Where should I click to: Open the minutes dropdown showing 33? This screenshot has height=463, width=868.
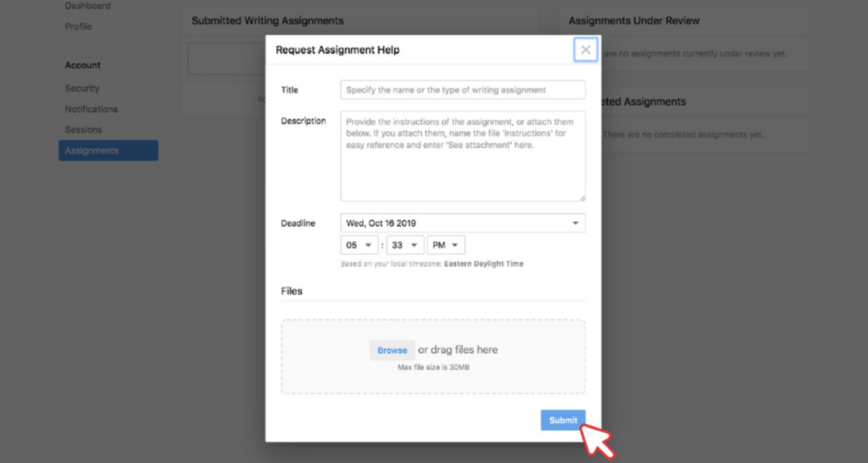coord(404,244)
